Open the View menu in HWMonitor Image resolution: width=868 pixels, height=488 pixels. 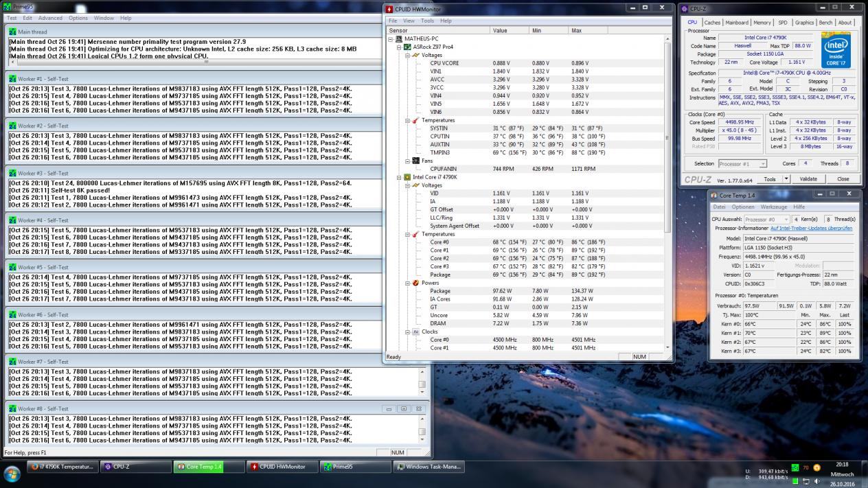409,21
